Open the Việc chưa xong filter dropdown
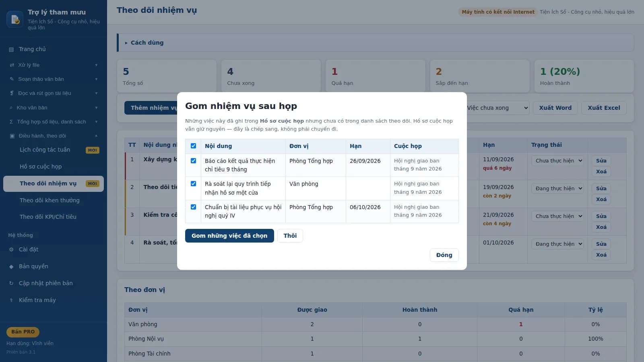The image size is (644, 362). pos(497,108)
